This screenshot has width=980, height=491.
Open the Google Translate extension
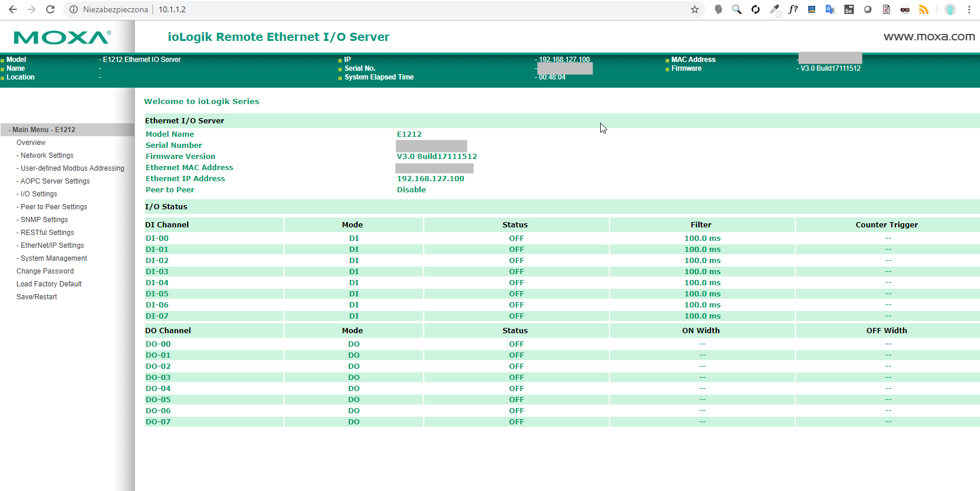click(830, 9)
